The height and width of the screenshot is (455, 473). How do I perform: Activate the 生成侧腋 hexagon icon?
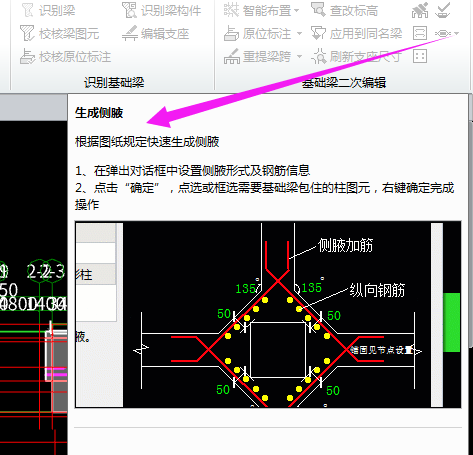point(443,33)
